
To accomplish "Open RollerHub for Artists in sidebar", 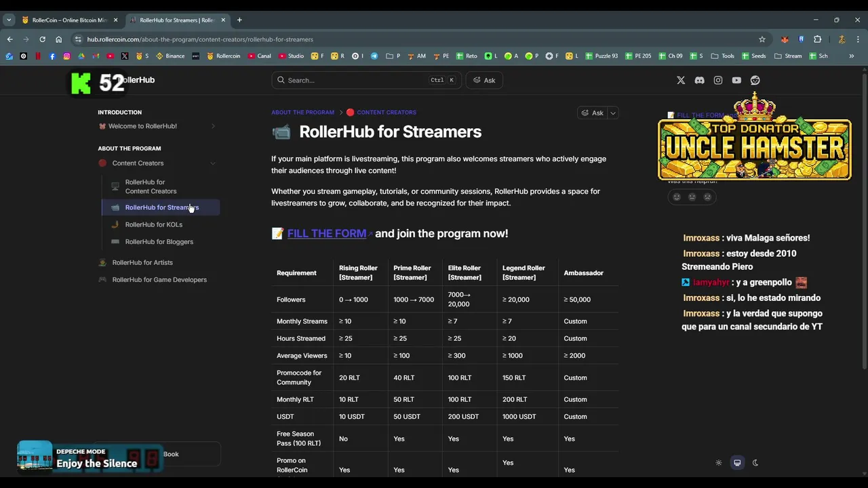I will pos(142,262).
